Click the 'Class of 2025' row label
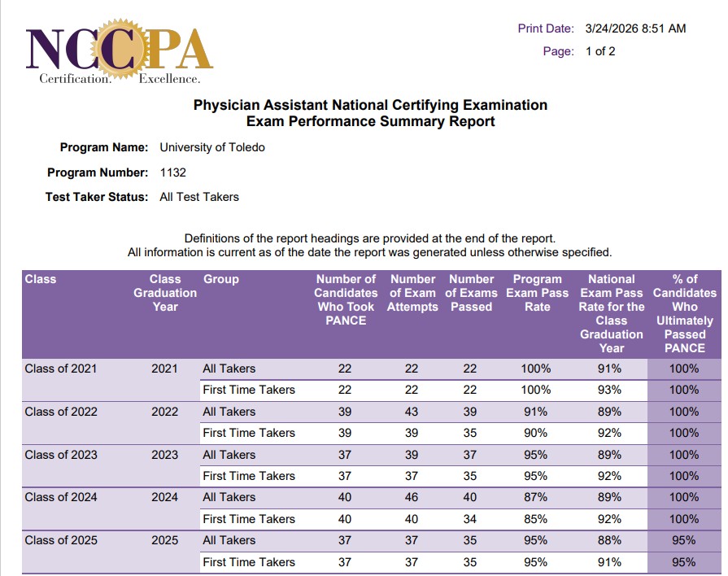728x576 pixels. pyautogui.click(x=61, y=540)
